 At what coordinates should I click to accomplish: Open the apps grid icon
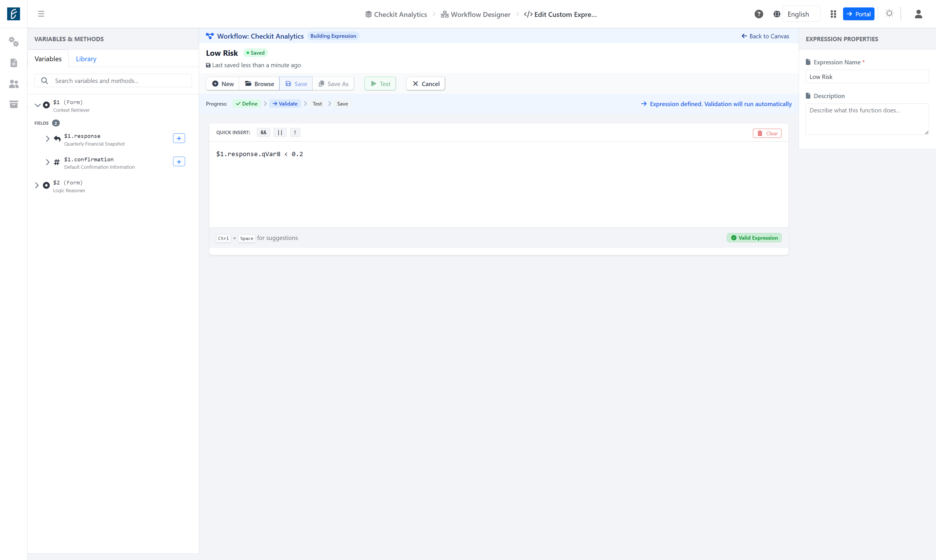pyautogui.click(x=833, y=14)
